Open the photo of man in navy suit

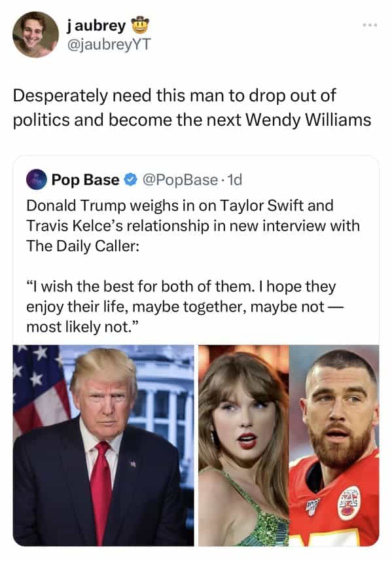103,445
